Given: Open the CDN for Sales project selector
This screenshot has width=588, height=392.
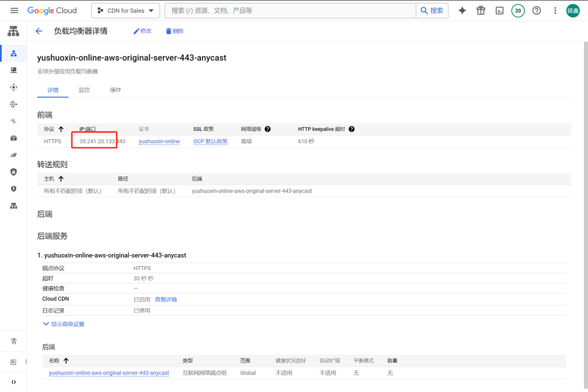Looking at the screenshot, I should [x=125, y=10].
